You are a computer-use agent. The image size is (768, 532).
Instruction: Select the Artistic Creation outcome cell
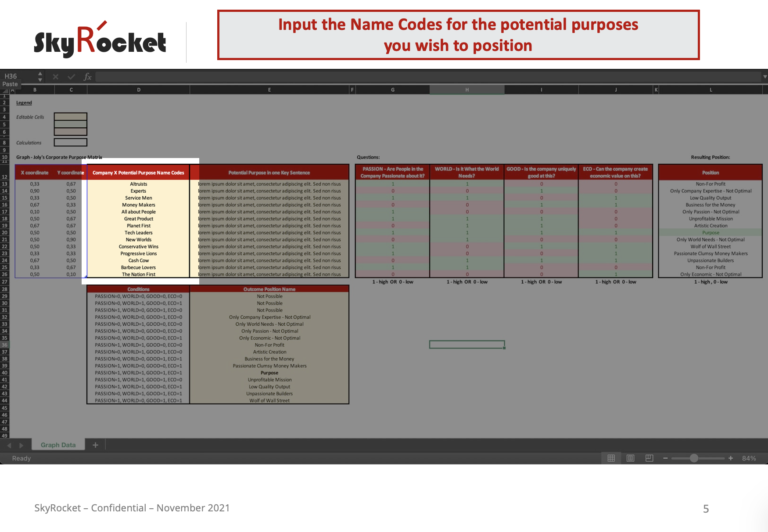pyautogui.click(x=269, y=352)
